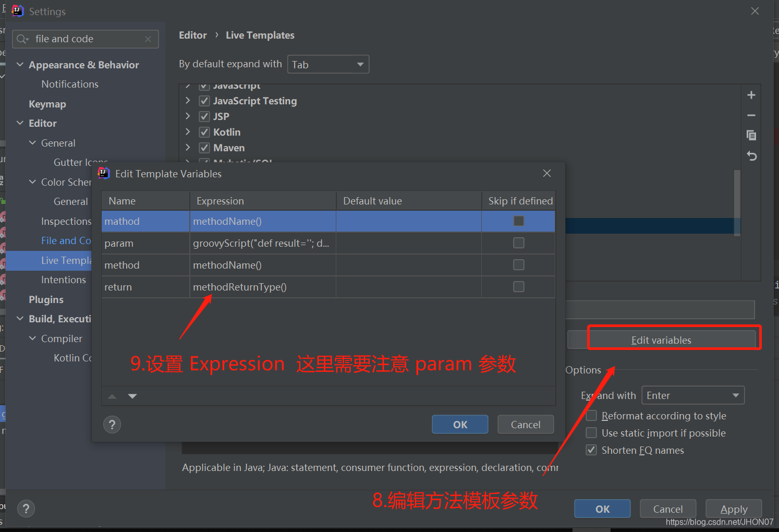
Task: Open help from the Edit Template Variables dialog
Action: pyautogui.click(x=112, y=424)
